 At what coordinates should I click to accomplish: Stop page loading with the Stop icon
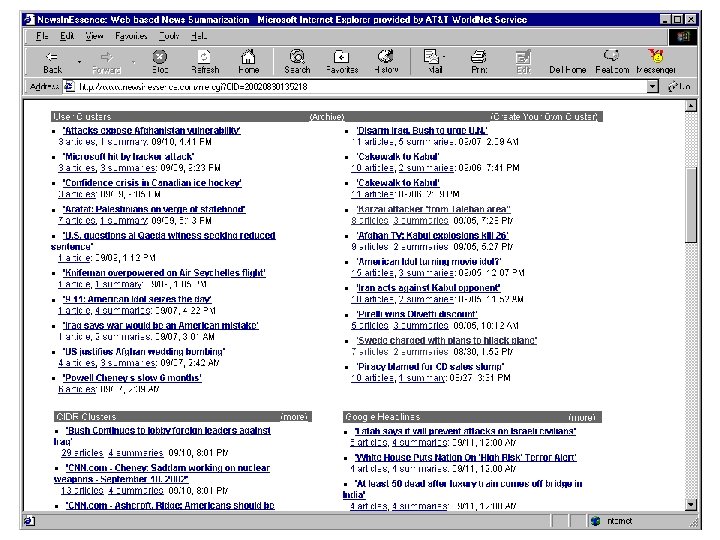(x=160, y=62)
